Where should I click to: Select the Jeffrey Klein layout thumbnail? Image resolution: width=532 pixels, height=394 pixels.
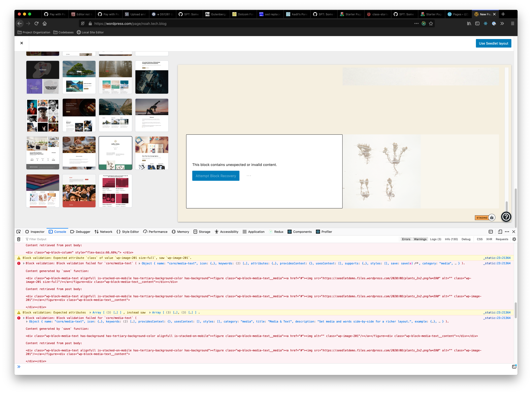[115, 153]
